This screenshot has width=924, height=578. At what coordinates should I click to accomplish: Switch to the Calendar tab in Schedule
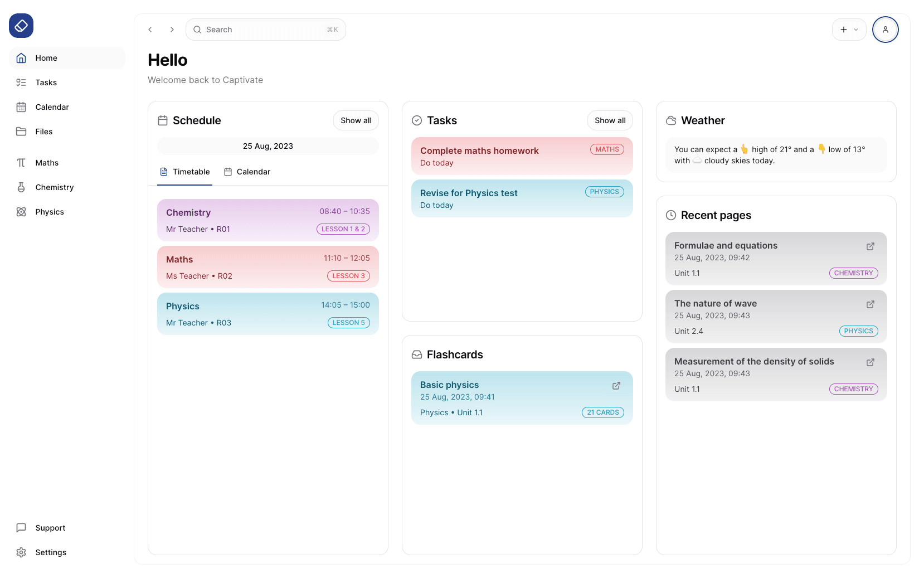(247, 172)
